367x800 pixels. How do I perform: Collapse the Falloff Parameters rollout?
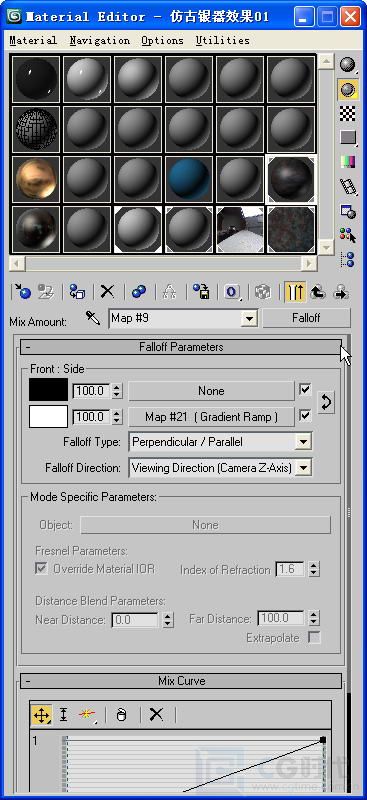click(x=181, y=347)
